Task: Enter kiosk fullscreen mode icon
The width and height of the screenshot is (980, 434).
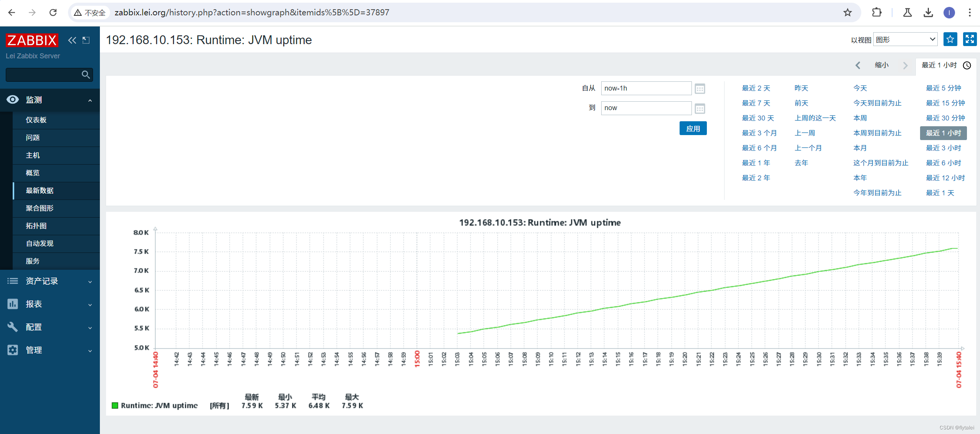Action: tap(970, 39)
